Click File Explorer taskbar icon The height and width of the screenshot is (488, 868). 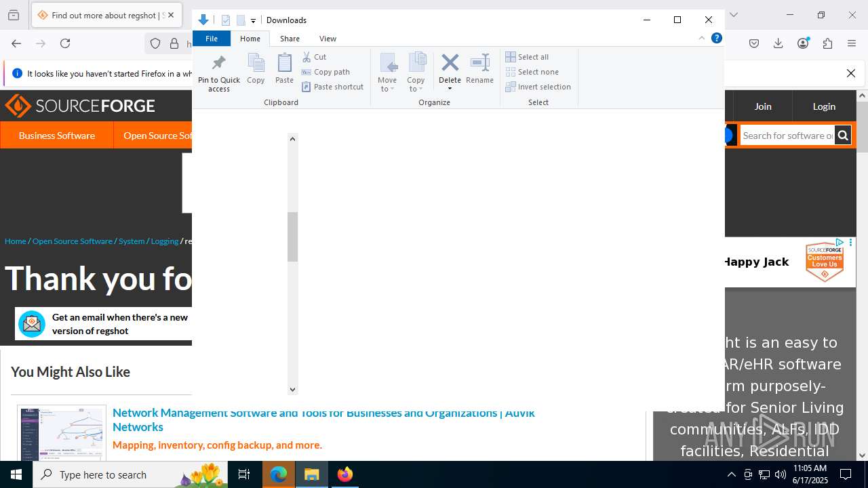312,474
